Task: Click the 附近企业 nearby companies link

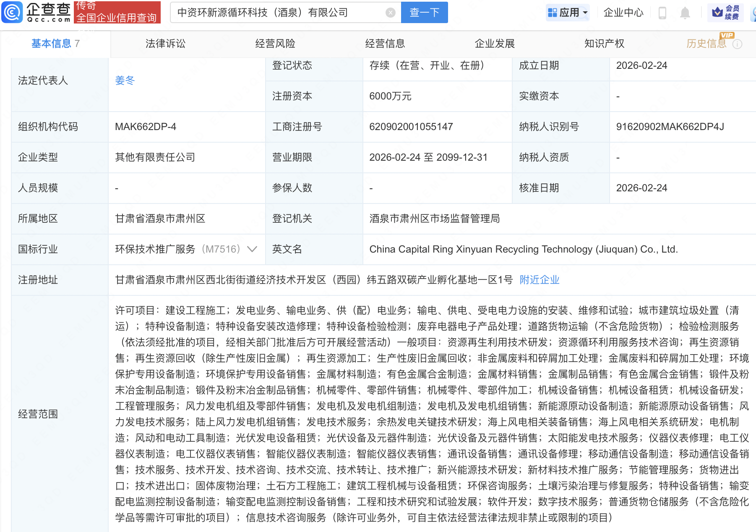Action: (x=539, y=280)
